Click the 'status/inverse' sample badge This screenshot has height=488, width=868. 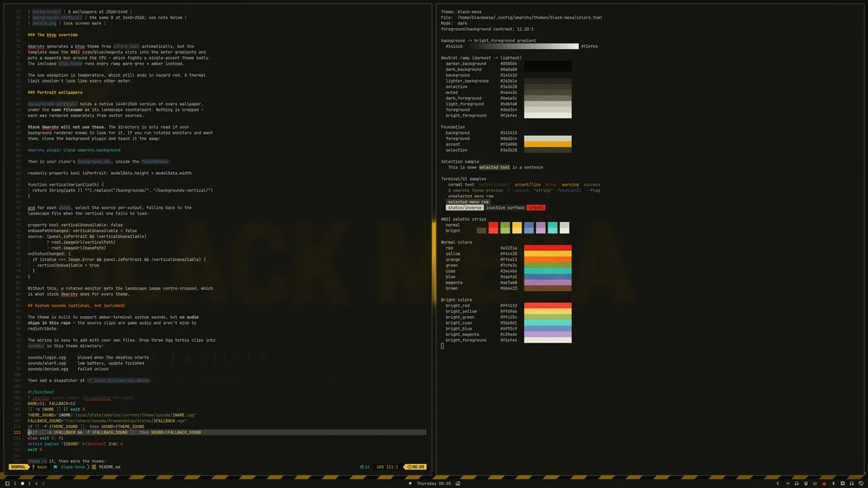coord(464,207)
